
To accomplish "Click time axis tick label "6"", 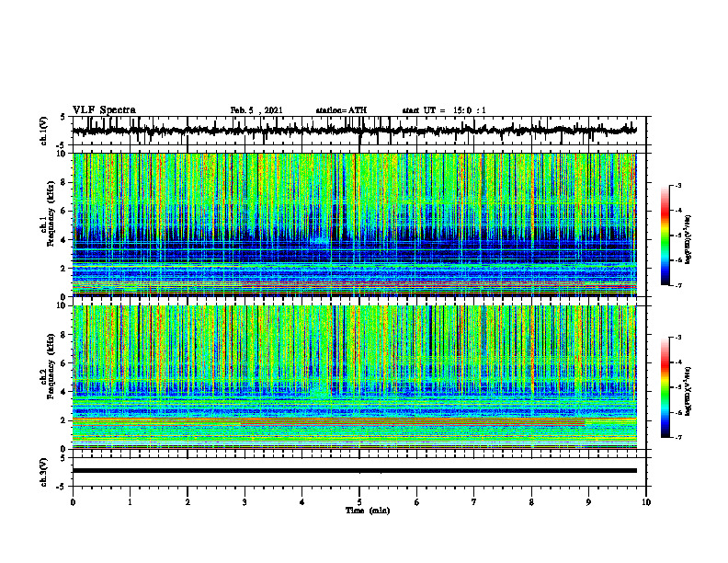I will (x=417, y=502).
